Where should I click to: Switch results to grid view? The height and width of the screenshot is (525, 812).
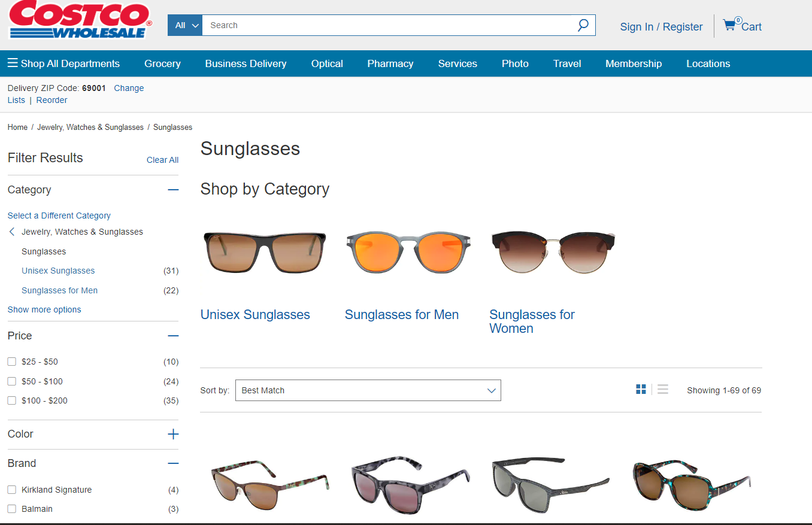pos(641,389)
